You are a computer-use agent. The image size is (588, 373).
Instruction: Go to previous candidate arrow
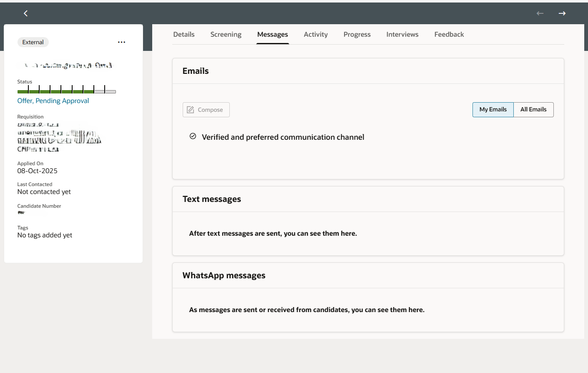click(540, 13)
